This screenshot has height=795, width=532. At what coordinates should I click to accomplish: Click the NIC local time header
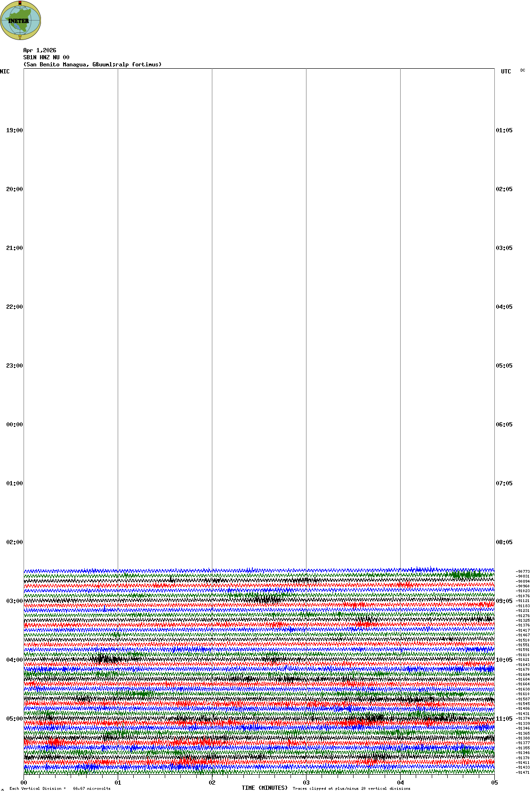click(5, 72)
